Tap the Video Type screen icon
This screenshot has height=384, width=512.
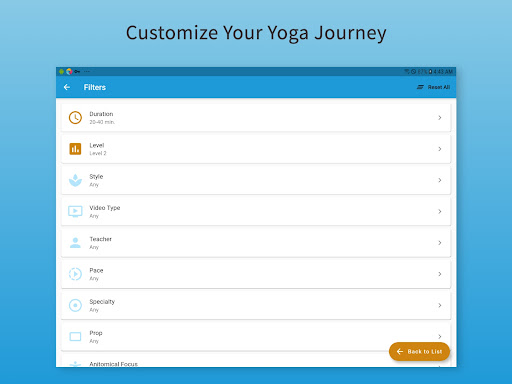click(75, 211)
